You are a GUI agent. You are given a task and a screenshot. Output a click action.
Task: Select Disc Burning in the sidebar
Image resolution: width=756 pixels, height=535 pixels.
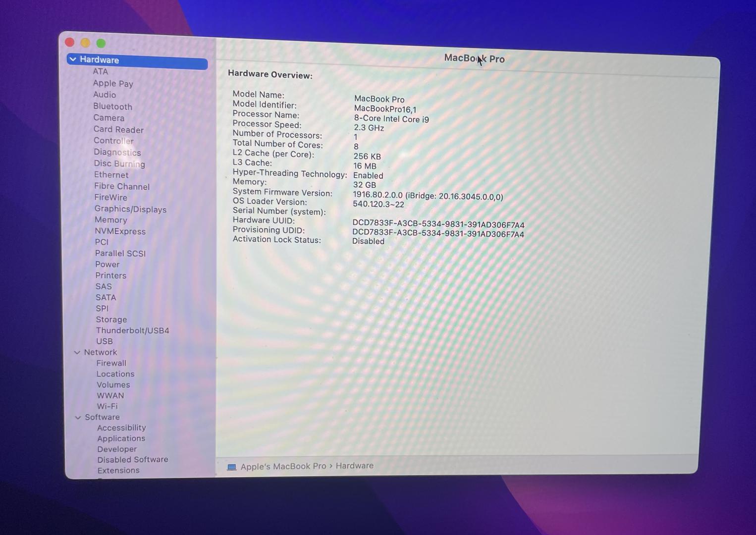(119, 163)
